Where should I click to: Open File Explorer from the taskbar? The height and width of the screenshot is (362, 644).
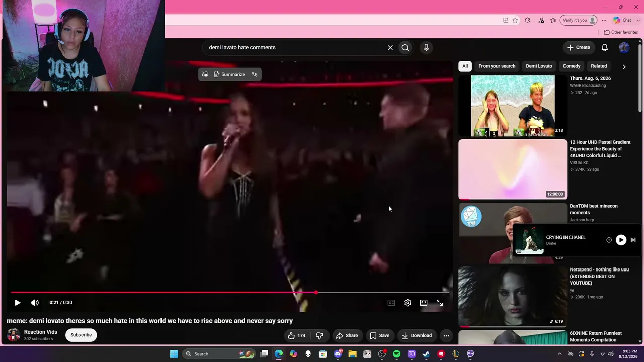tap(353, 354)
